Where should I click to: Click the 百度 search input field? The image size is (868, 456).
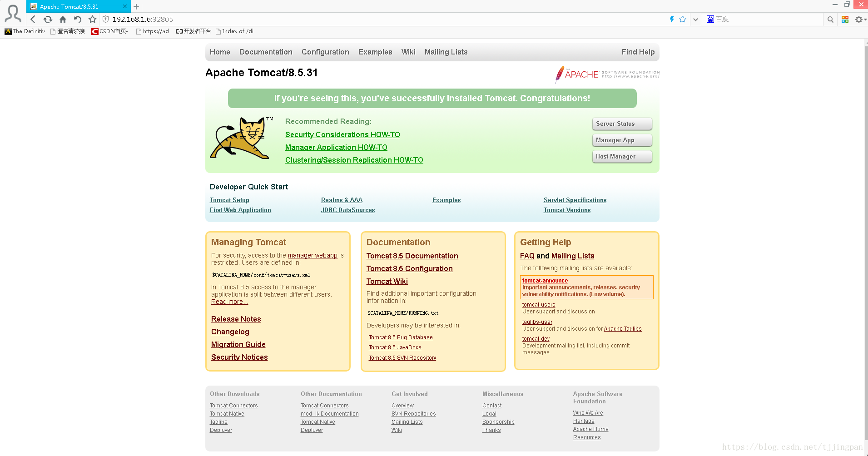[x=768, y=19]
